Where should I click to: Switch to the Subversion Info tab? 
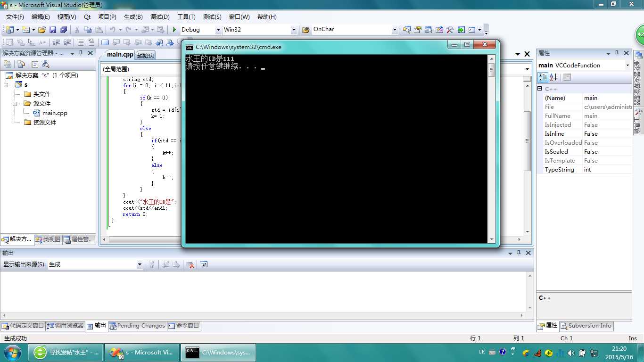[x=586, y=326]
